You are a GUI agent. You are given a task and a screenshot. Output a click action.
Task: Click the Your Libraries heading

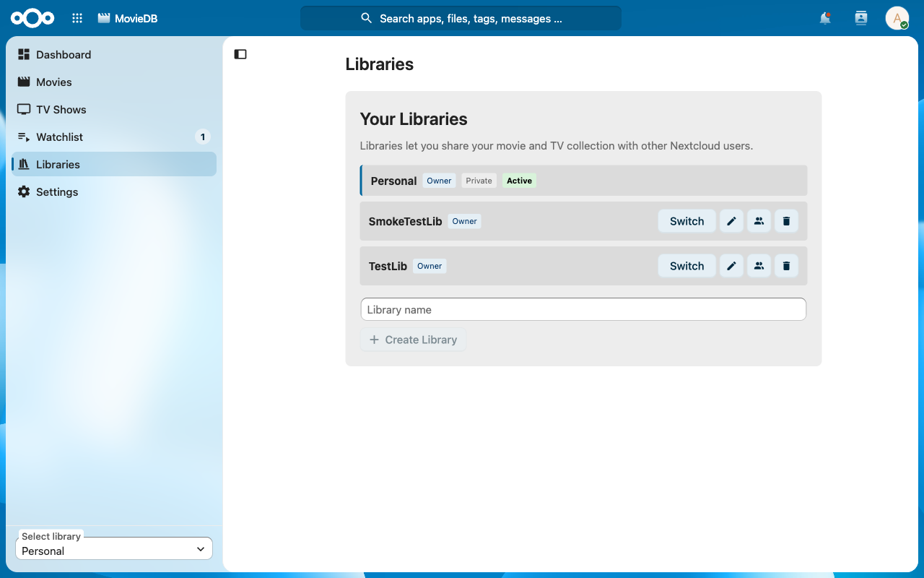coord(414,119)
